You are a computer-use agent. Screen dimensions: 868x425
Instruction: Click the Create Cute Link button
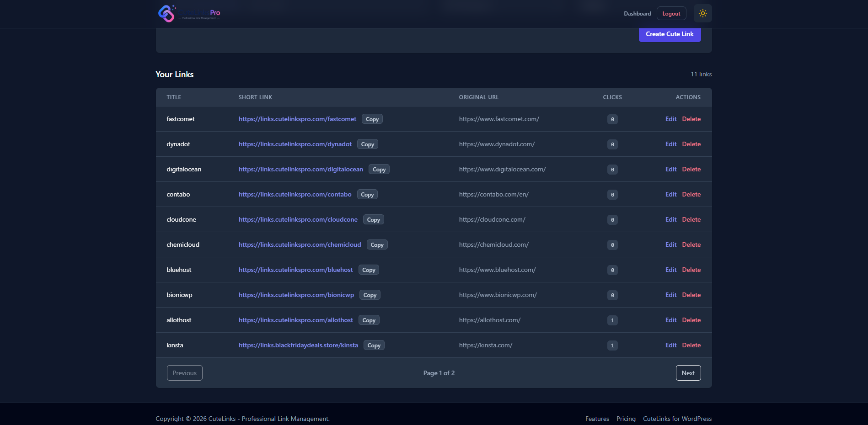point(670,34)
